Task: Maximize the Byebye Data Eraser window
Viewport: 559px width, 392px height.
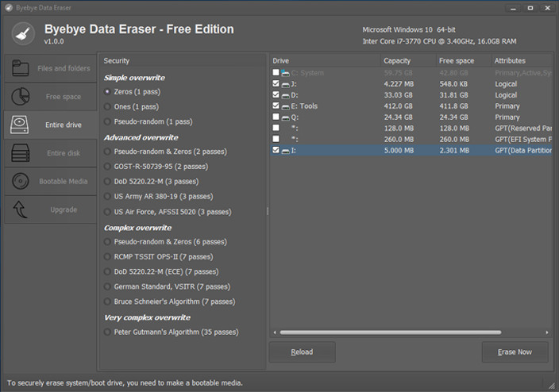Action: point(530,8)
